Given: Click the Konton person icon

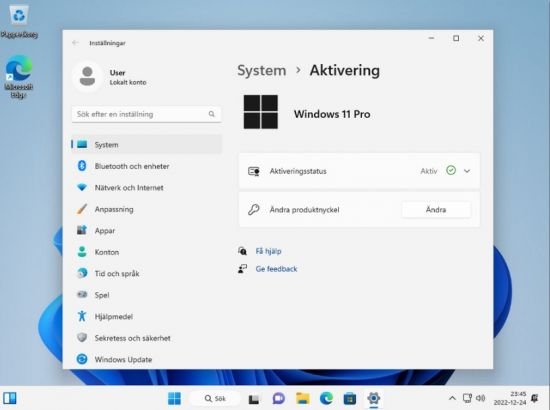Looking at the screenshot, I should (82, 251).
